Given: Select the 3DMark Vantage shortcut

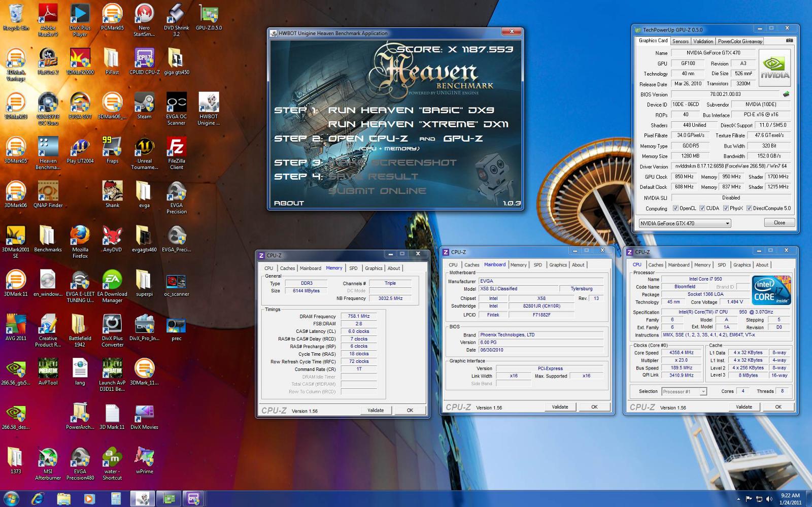Looking at the screenshot, I should [16, 64].
